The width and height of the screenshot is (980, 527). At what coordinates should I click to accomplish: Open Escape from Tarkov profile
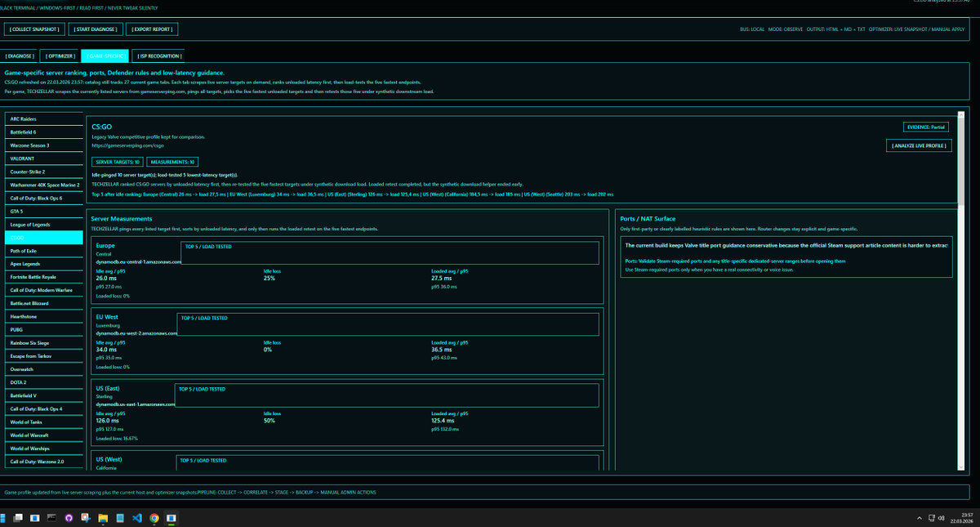click(44, 356)
